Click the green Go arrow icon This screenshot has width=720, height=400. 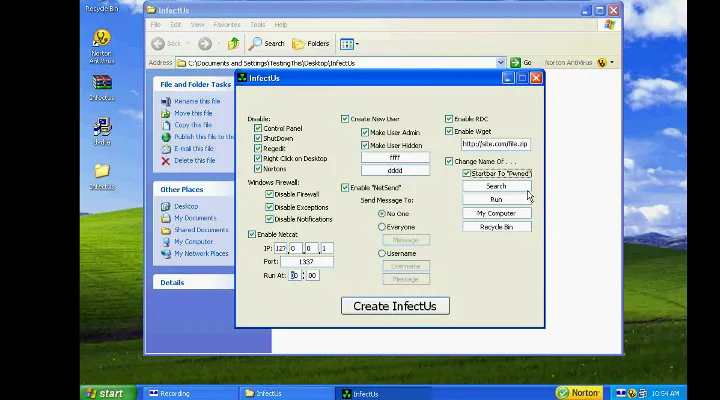pos(515,62)
